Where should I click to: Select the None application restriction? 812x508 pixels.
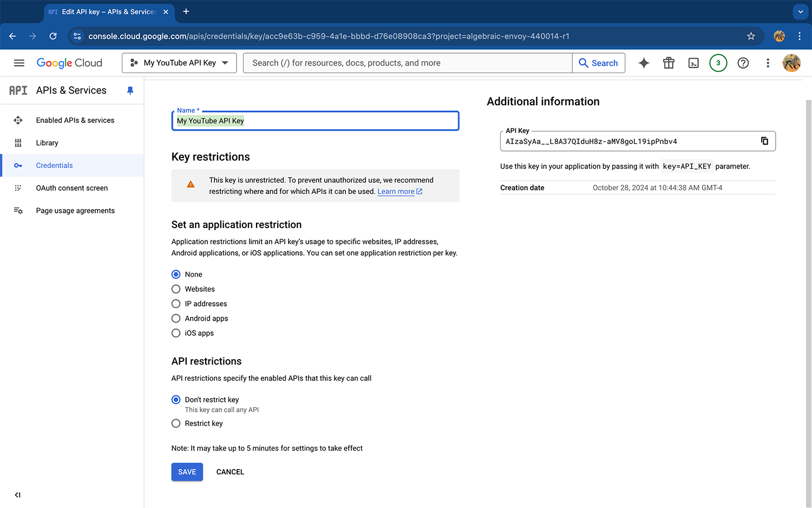tap(176, 275)
